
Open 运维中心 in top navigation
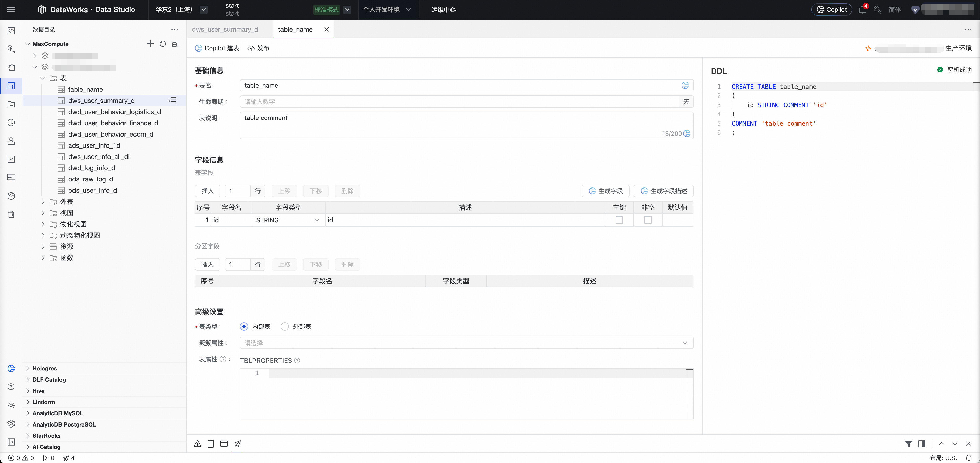443,9
